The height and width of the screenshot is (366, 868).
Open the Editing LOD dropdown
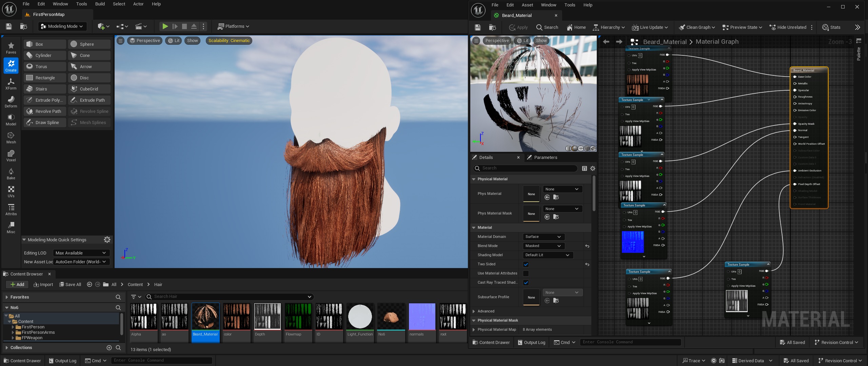tap(81, 253)
